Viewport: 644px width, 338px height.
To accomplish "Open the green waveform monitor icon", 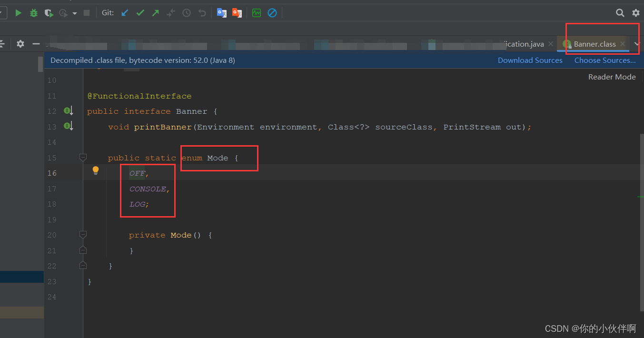I will [x=257, y=13].
